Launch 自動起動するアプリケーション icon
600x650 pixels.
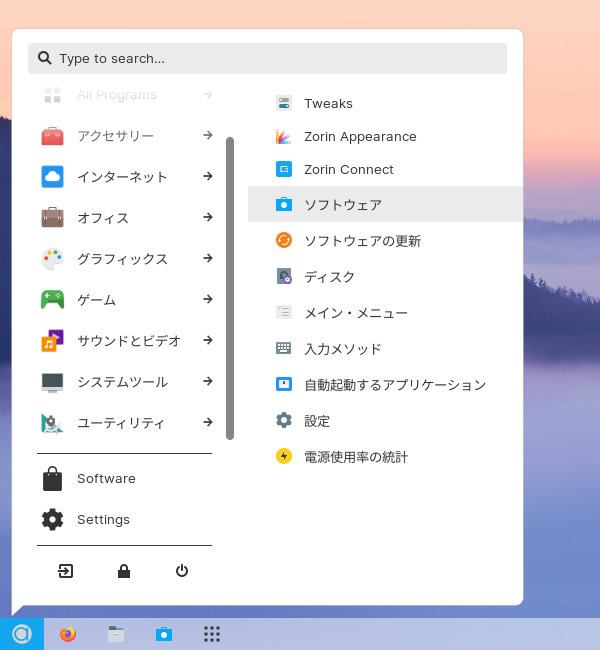tap(284, 384)
